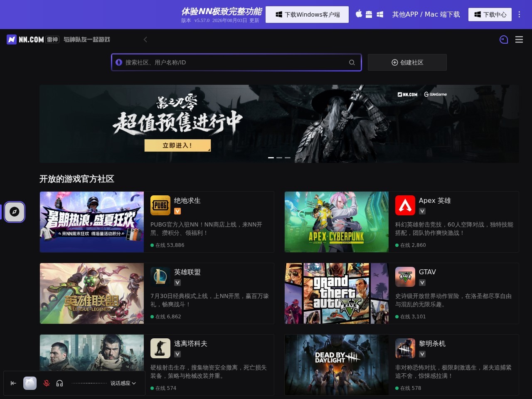Screen dimensions: 532x399
Task: Open the Grand Theft Auto V thumbnail
Action: 337,293
